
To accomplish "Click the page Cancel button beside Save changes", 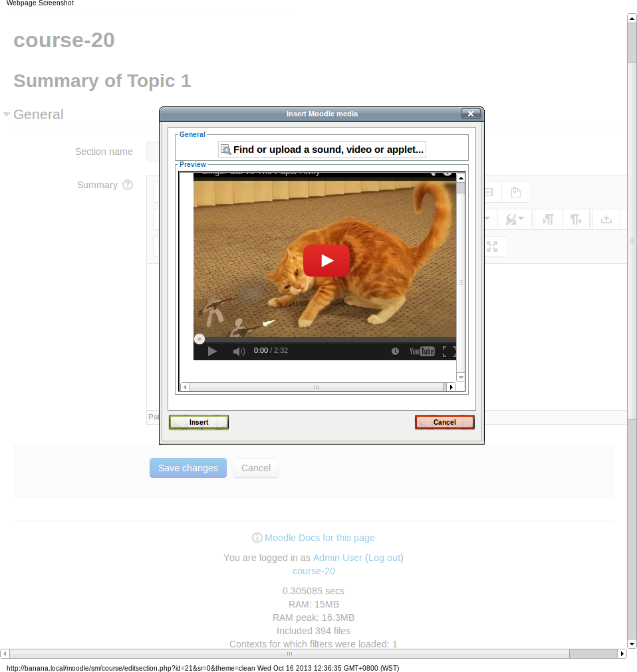I will pyautogui.click(x=256, y=468).
